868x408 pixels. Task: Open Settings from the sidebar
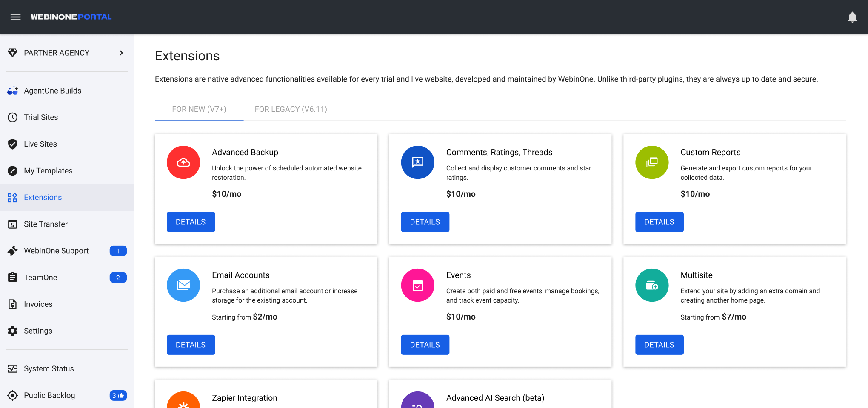(x=67, y=331)
